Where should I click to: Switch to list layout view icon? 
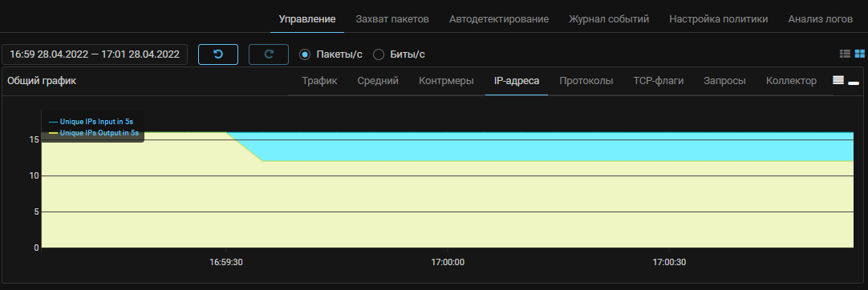(845, 54)
